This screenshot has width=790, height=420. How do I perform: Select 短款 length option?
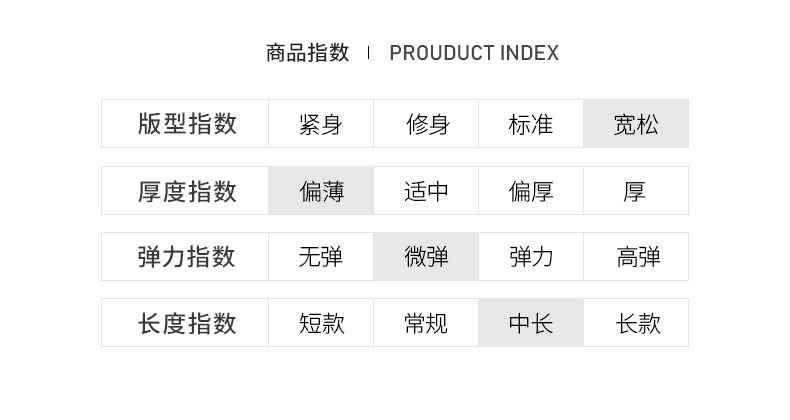pyautogui.click(x=321, y=323)
